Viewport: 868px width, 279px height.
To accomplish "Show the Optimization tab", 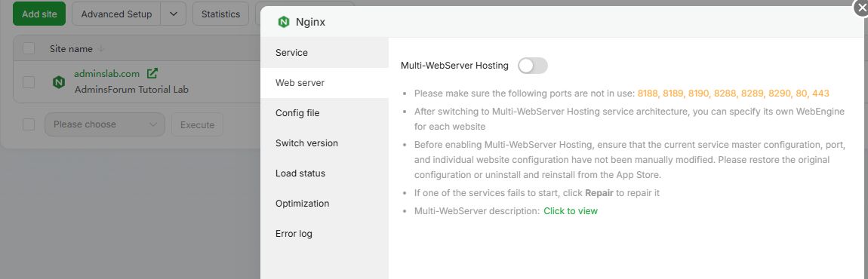I will [325, 204].
